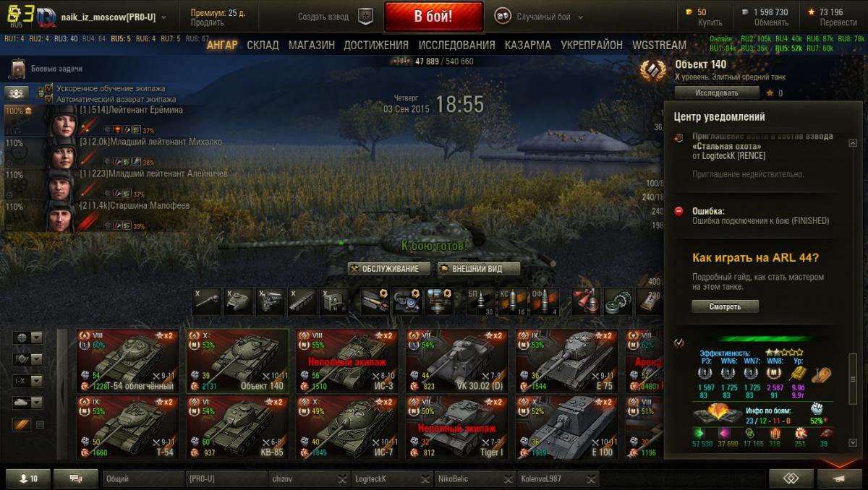Select the ИС-7 tank in carousel
The height and width of the screenshot is (490, 868).
[347, 427]
